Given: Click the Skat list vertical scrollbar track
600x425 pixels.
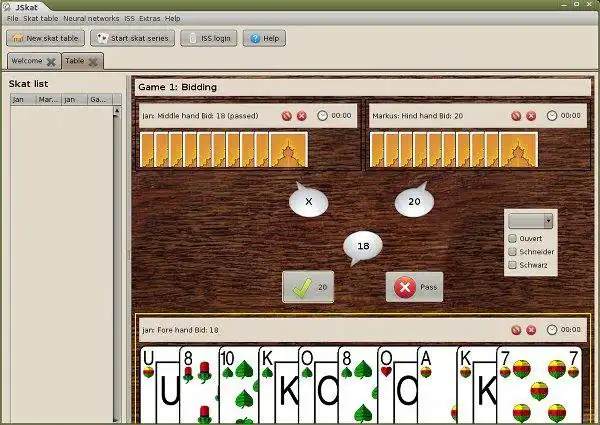Looking at the screenshot, I should point(117,264).
